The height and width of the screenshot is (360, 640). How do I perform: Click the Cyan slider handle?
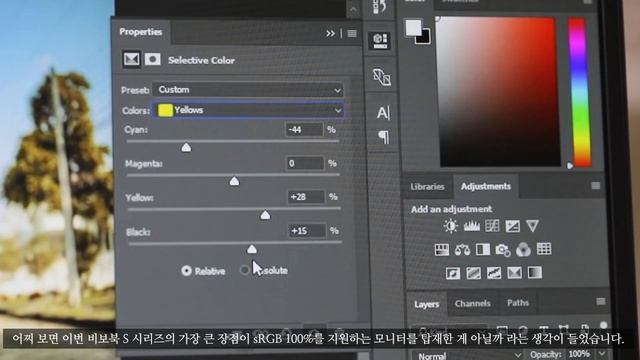click(x=186, y=147)
